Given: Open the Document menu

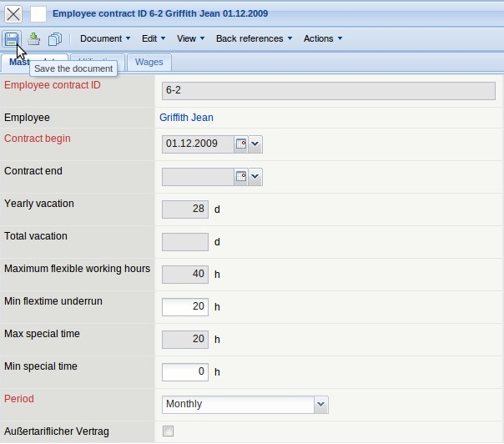Looking at the screenshot, I should (x=105, y=38).
